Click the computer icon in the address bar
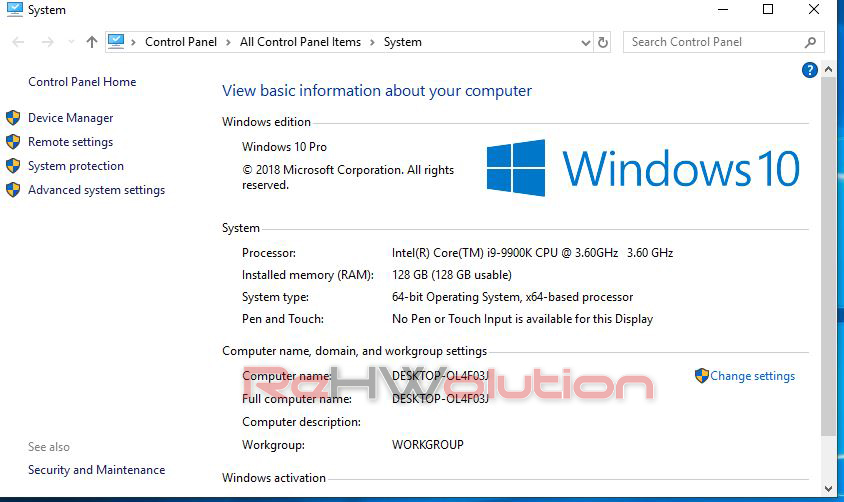 [116, 42]
